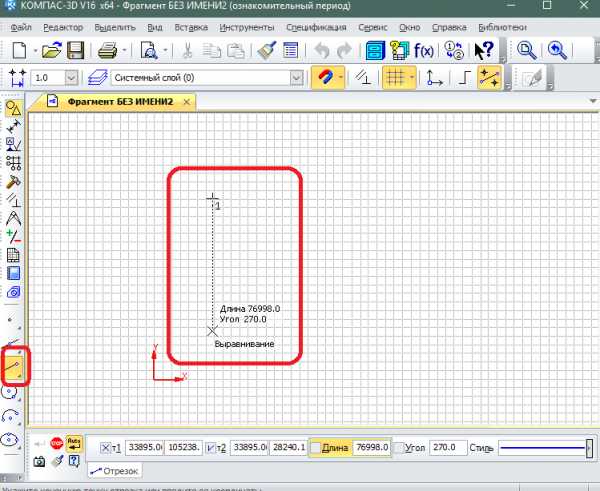This screenshot has width=600, height=491.
Task: Open the Dimensions toolbar icon
Action: [13, 126]
